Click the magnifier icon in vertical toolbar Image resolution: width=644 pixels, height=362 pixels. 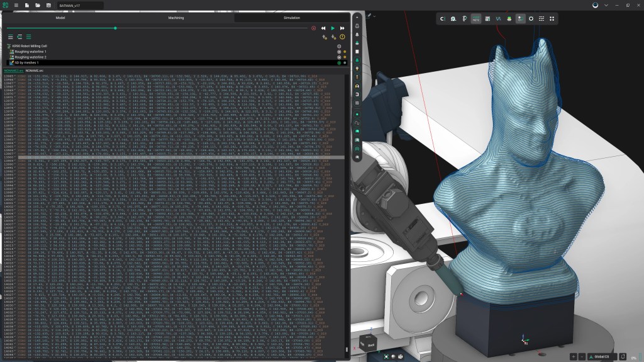click(357, 157)
